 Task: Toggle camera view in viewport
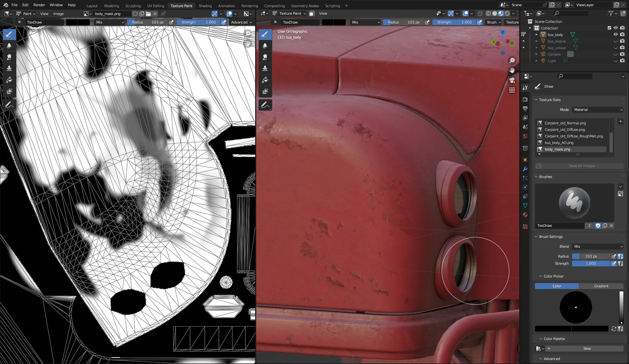[512, 80]
